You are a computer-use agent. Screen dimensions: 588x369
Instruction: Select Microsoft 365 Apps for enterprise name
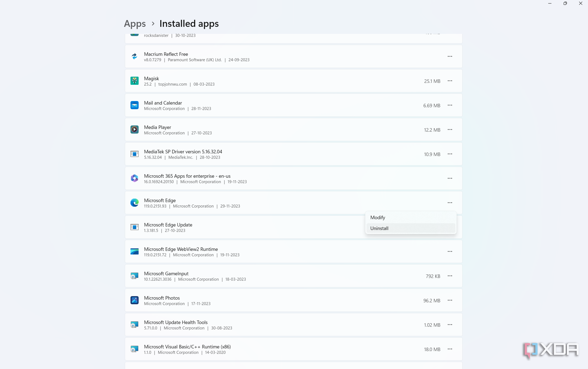pos(187,176)
